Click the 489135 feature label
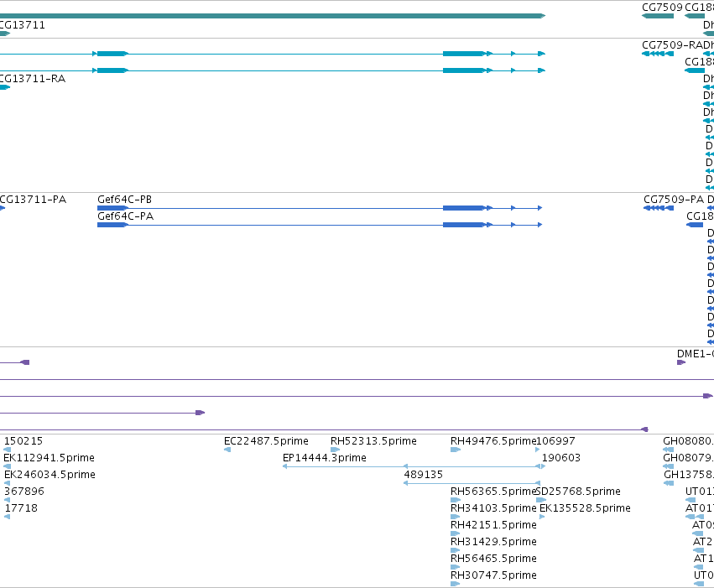714x588 pixels. [423, 475]
